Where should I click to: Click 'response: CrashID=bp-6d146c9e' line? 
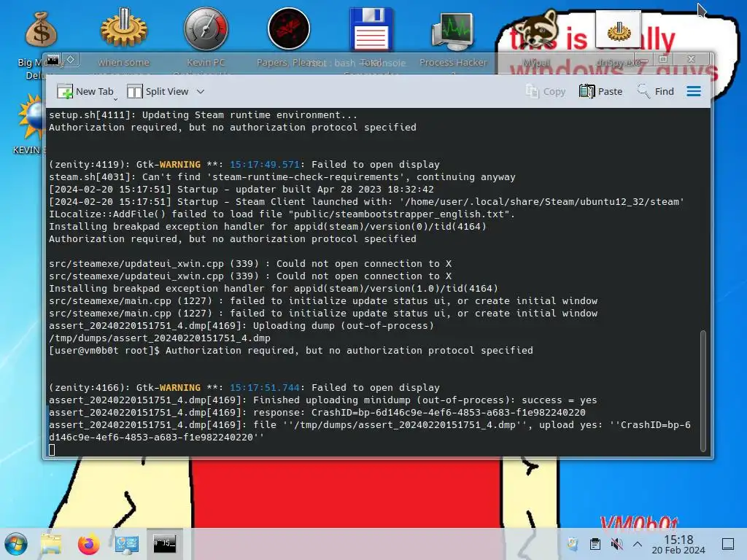317,413
